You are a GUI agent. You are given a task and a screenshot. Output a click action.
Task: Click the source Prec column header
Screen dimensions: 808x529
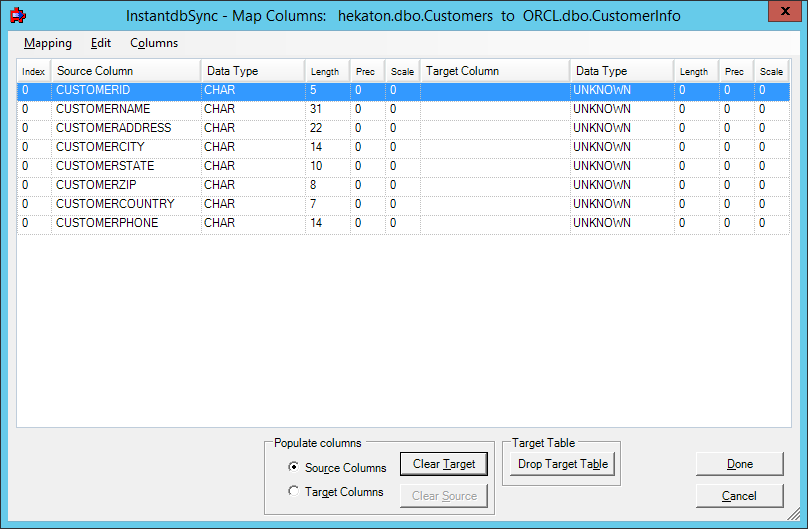tap(368, 71)
